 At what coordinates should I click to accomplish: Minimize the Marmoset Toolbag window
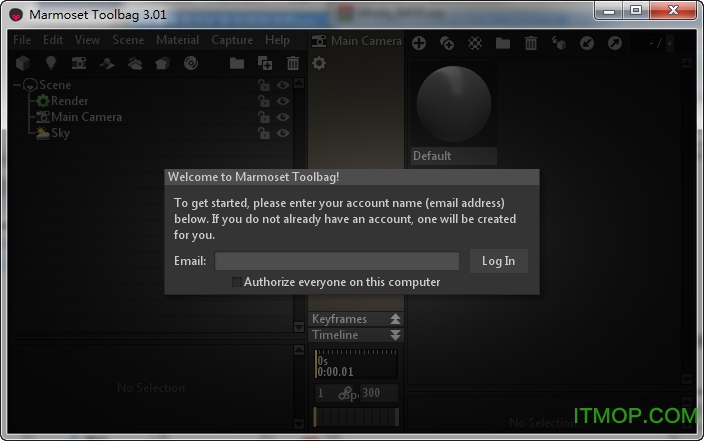[609, 10]
